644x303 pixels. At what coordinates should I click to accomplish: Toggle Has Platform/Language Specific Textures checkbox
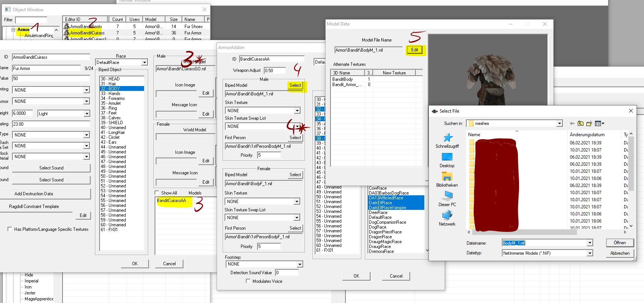coord(10,229)
